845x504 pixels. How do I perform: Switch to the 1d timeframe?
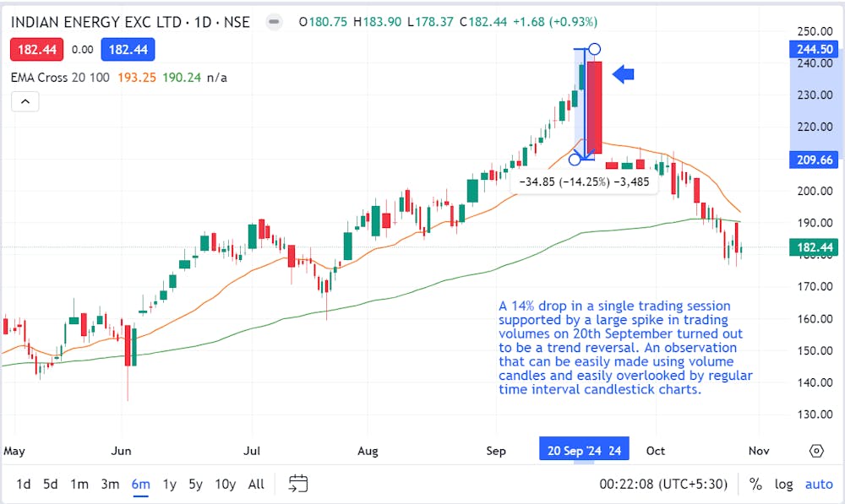23,484
